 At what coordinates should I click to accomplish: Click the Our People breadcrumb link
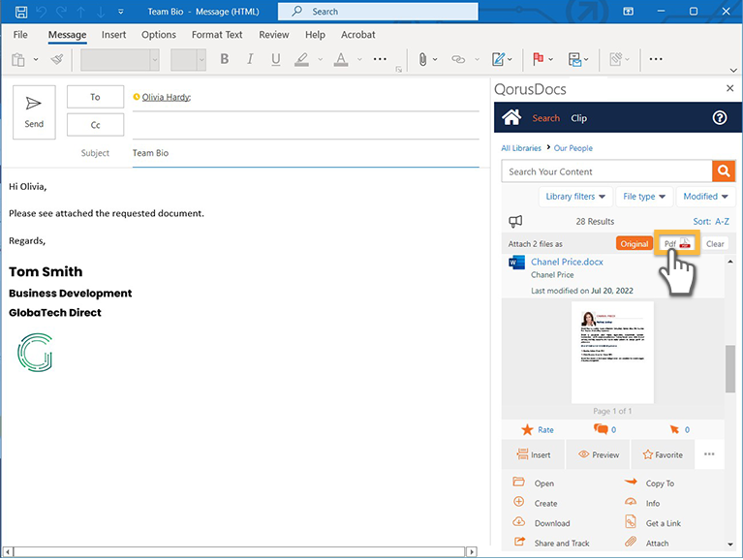573,148
